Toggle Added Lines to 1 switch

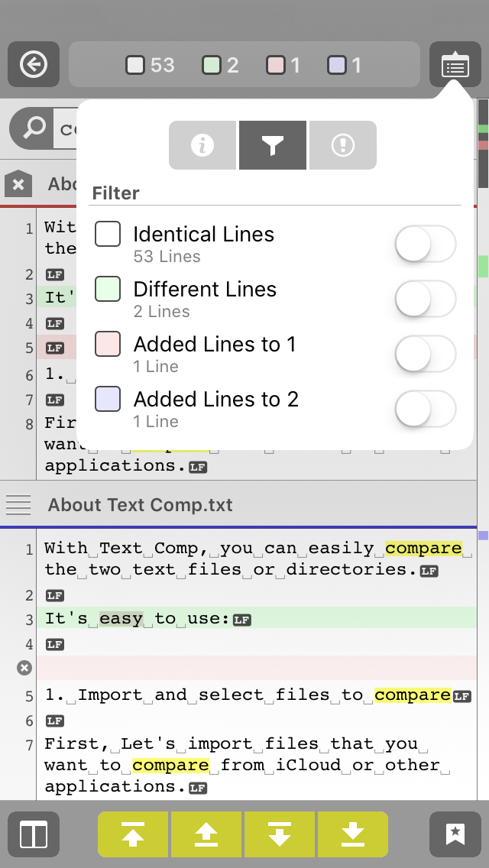[x=426, y=355]
